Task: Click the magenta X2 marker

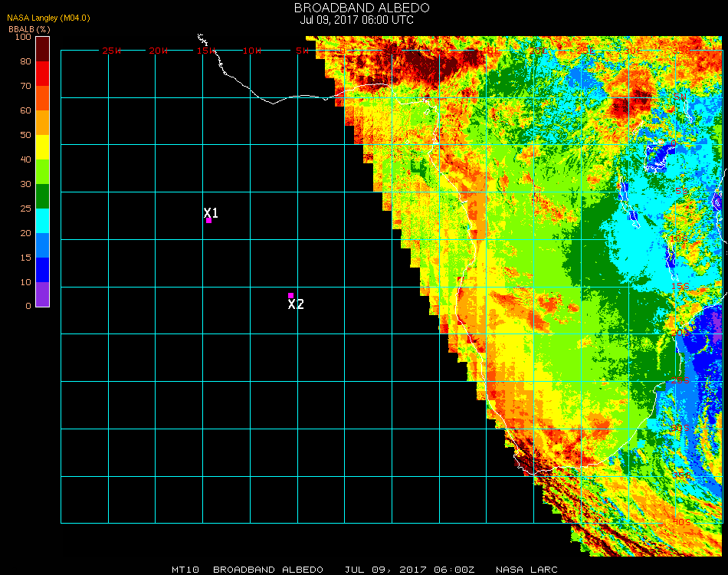Action: coord(290,295)
